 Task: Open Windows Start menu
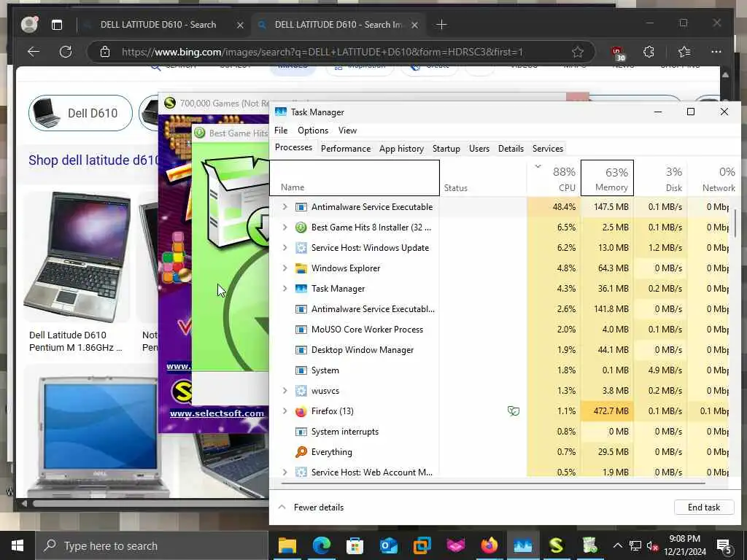pos(18,545)
